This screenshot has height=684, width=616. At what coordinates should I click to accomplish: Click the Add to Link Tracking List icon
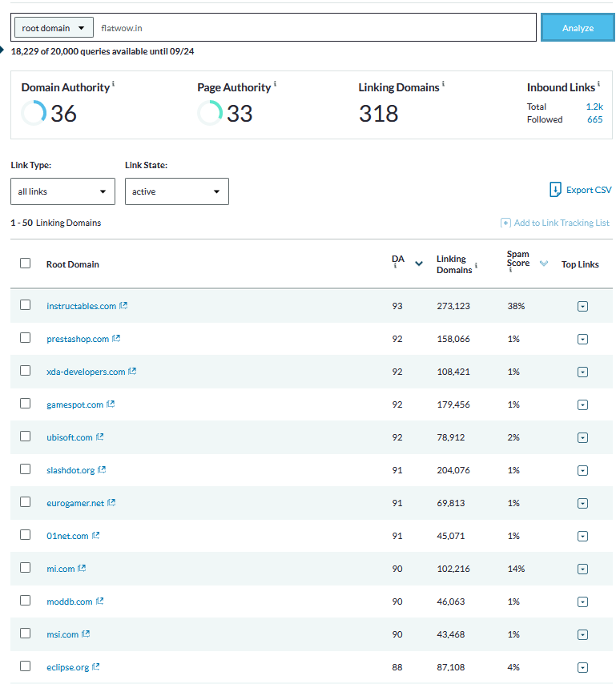tap(505, 223)
